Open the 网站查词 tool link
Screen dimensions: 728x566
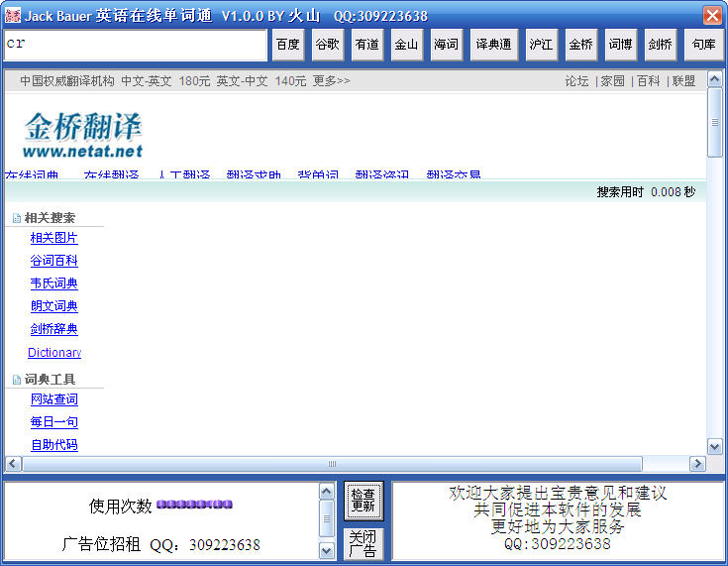click(53, 399)
